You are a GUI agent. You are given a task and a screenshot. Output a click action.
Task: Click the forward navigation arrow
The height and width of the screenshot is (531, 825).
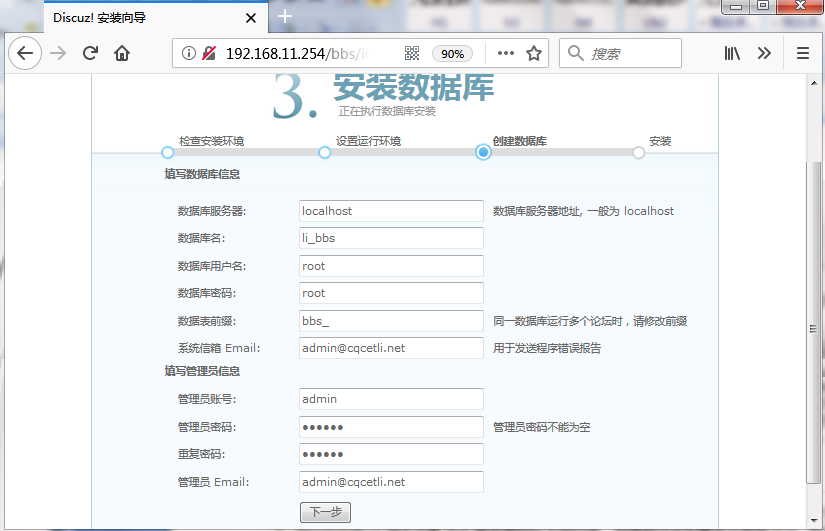coord(58,53)
